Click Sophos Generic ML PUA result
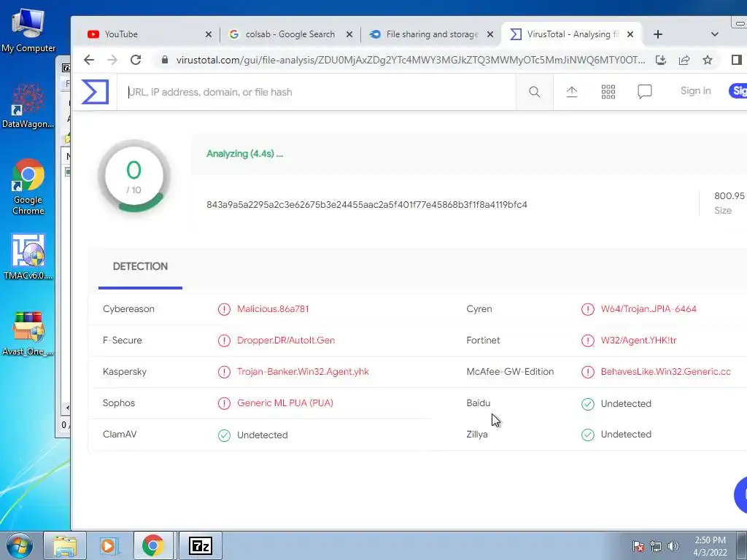 click(x=285, y=403)
